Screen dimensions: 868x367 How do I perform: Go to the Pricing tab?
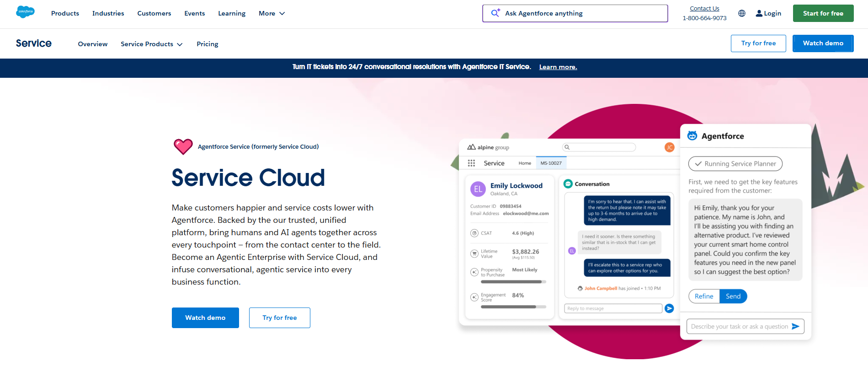[208, 44]
